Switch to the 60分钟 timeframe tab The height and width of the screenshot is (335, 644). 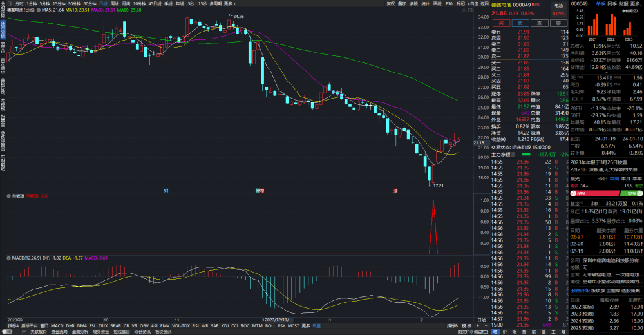coord(90,3)
